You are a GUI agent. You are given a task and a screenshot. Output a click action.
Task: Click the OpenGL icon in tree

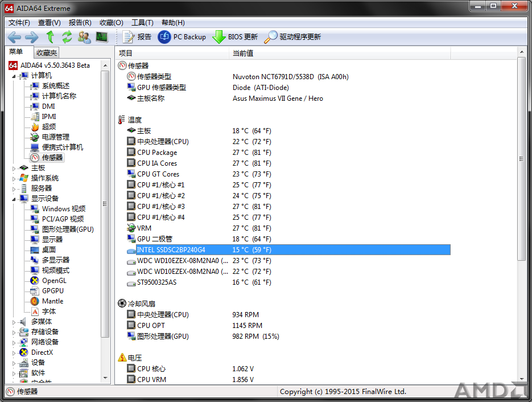35,281
